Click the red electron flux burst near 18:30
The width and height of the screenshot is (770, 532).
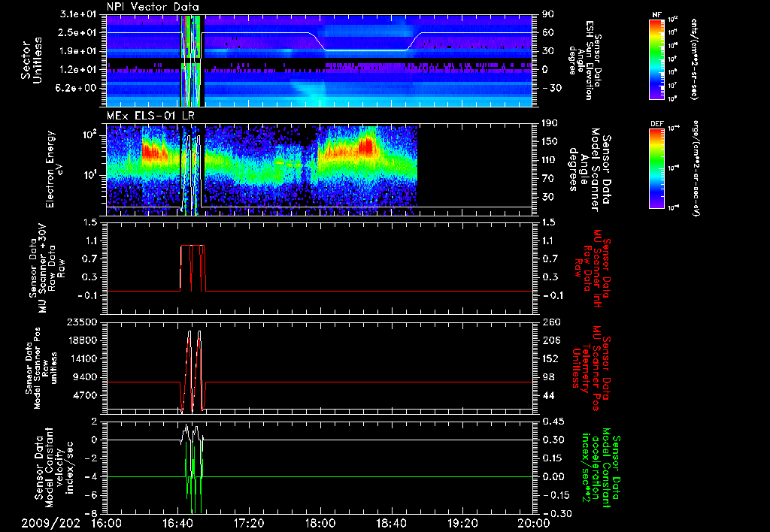(366, 147)
